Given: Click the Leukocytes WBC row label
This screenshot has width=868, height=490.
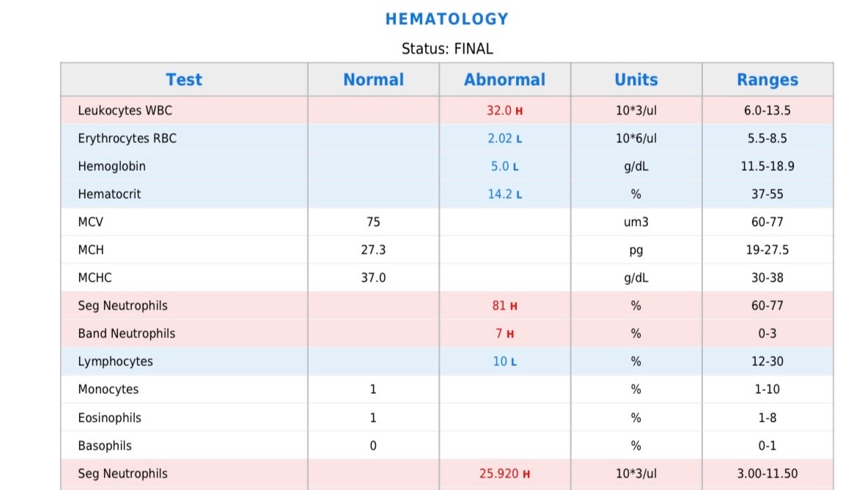Looking at the screenshot, I should point(125,111).
